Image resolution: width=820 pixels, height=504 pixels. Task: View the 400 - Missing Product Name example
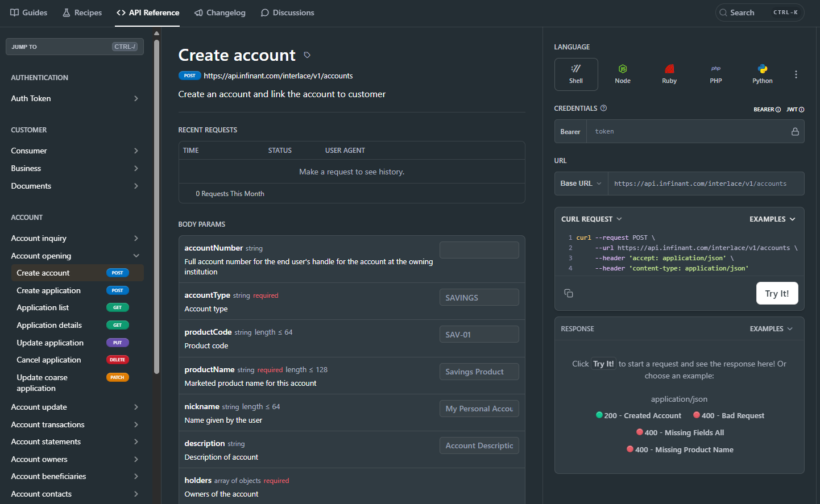680,449
